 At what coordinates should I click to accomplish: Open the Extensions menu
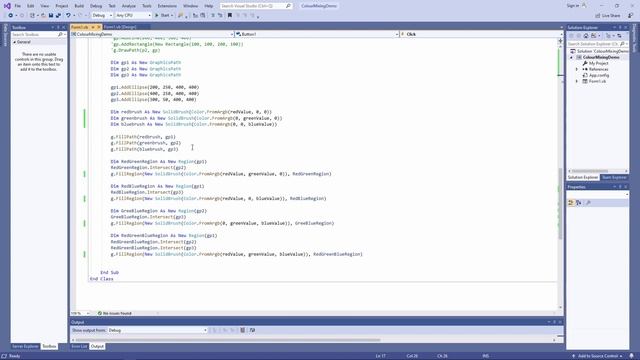[x=167, y=6]
